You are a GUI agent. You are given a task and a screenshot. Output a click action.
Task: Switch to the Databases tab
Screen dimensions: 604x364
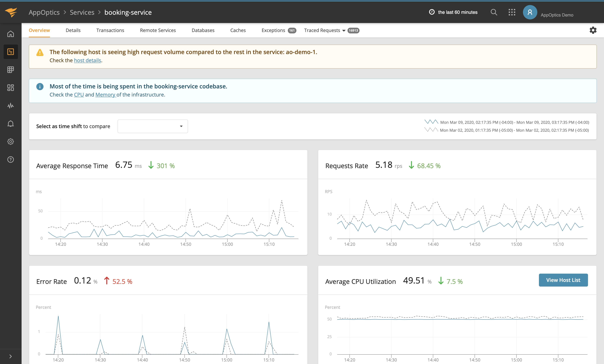coord(203,30)
